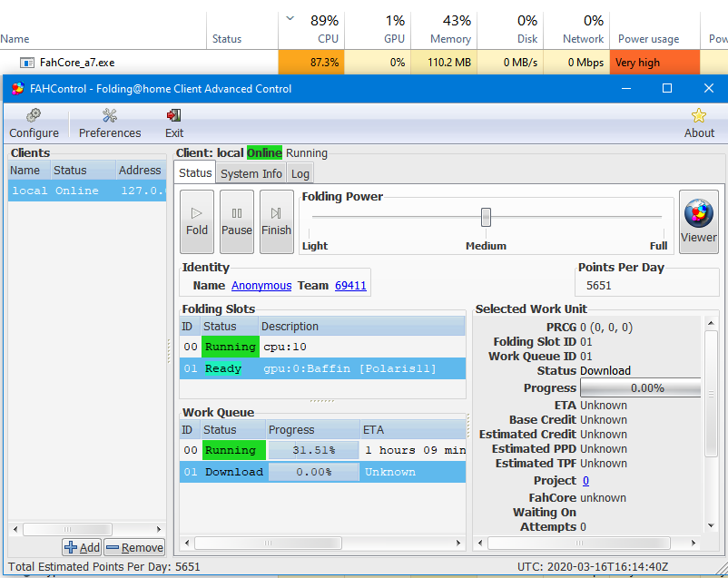Switch to the Status tab
This screenshot has width=728, height=578.
[195, 173]
